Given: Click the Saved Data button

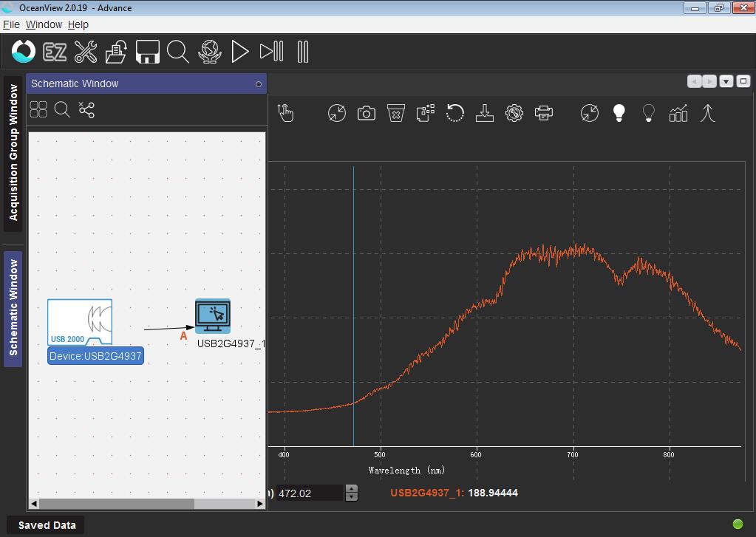Looking at the screenshot, I should (x=47, y=525).
